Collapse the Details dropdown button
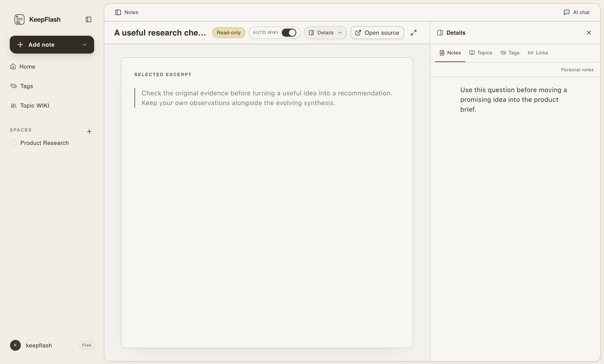 pos(326,33)
